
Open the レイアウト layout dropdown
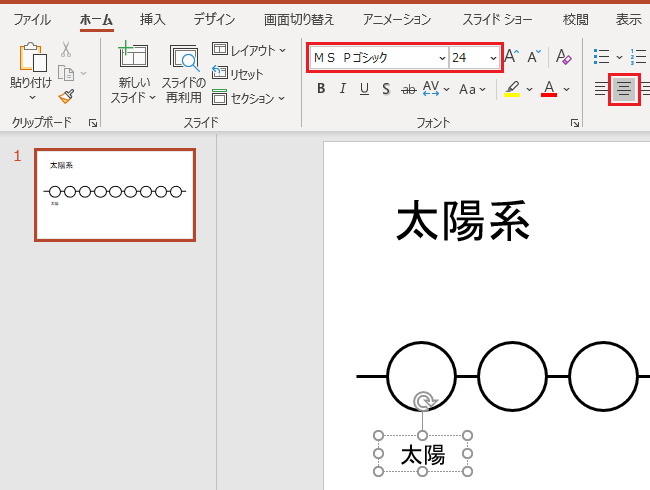(249, 50)
